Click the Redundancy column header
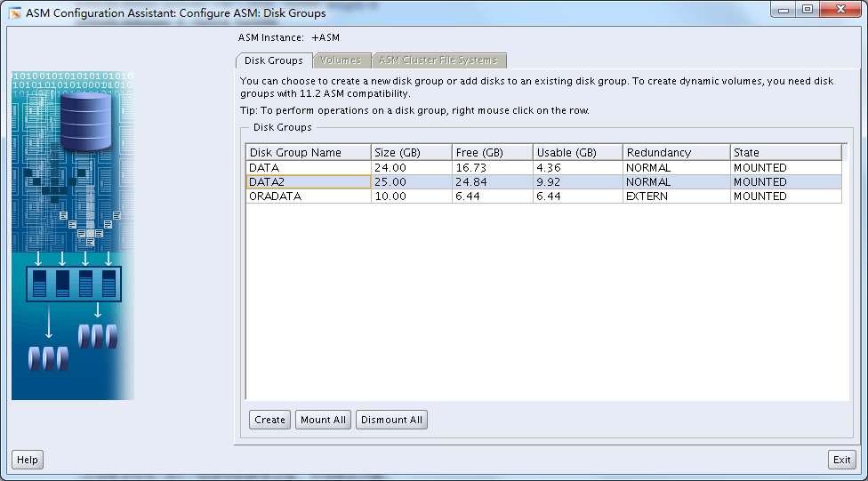The height and width of the screenshot is (481, 868). [677, 152]
